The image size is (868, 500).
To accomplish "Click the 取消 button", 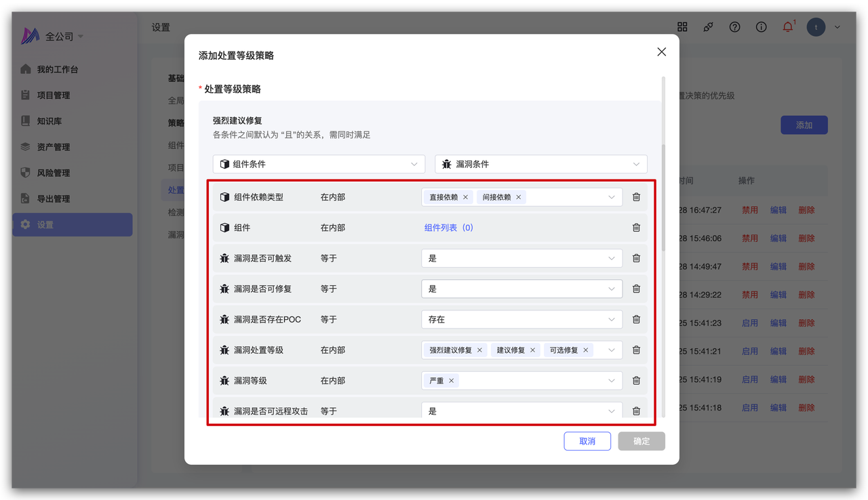I will (587, 441).
